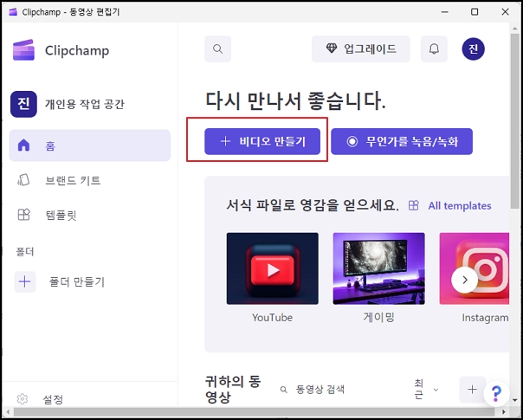Screen dimensions: 523x420
Task: Click the plus icon for 폴더 만들기
Action: click(x=25, y=282)
